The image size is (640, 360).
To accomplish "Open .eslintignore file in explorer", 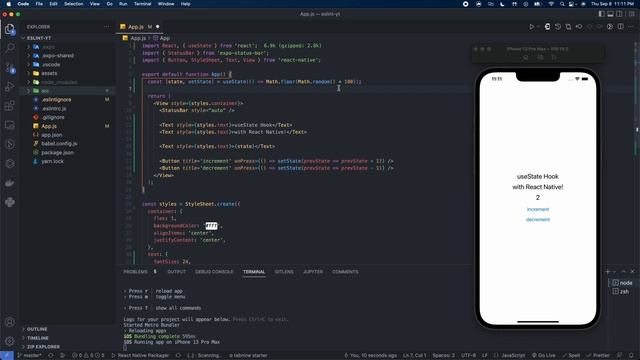I will point(56,100).
